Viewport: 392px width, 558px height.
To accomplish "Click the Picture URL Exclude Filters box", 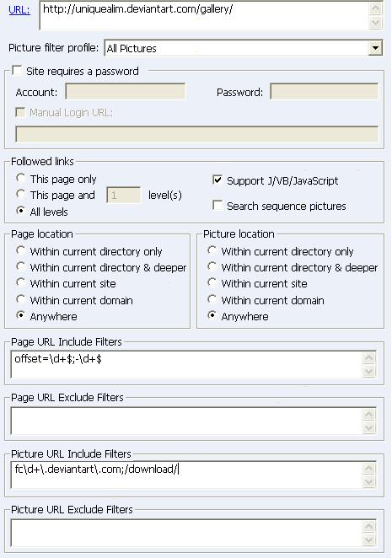I will [187, 533].
